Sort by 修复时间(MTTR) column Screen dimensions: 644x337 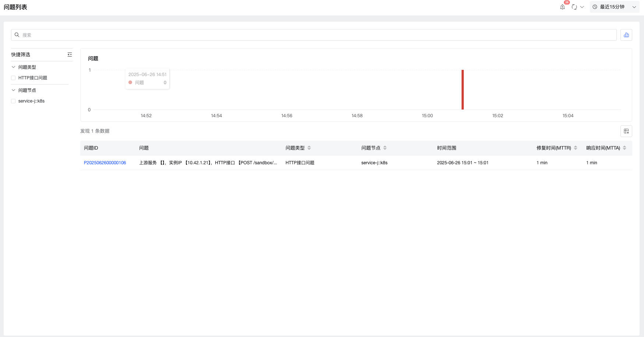[x=576, y=148]
